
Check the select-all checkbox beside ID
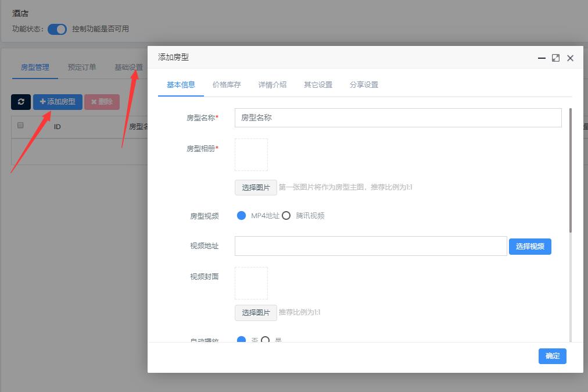[20, 126]
